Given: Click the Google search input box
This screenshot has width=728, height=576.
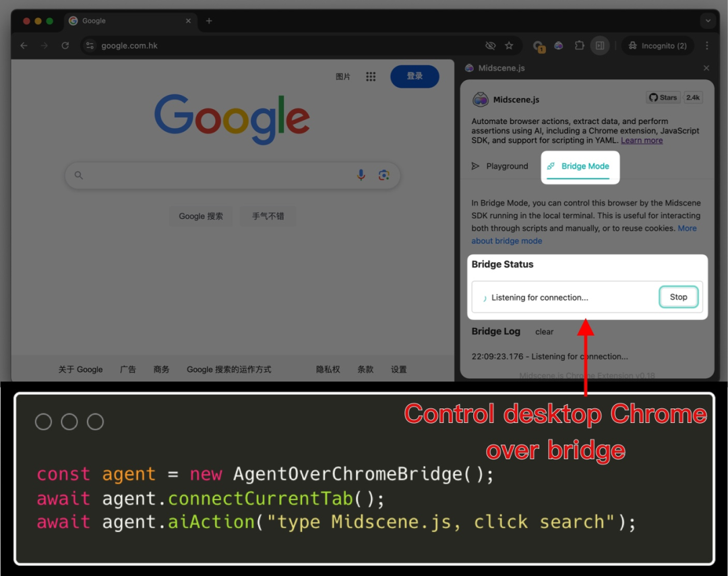Looking at the screenshot, I should (232, 175).
